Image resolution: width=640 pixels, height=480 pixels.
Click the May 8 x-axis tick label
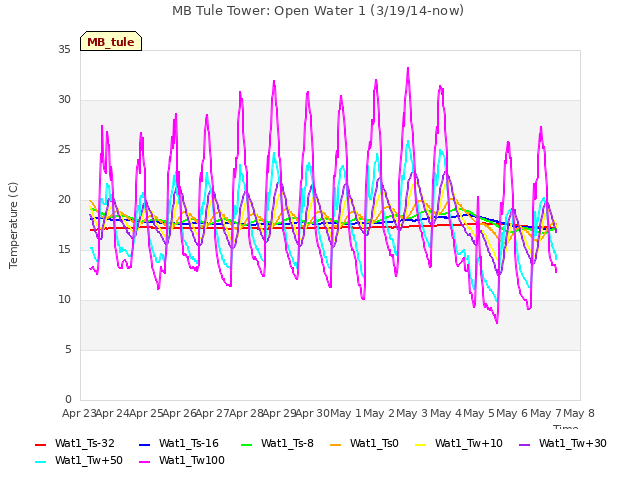[579, 413]
